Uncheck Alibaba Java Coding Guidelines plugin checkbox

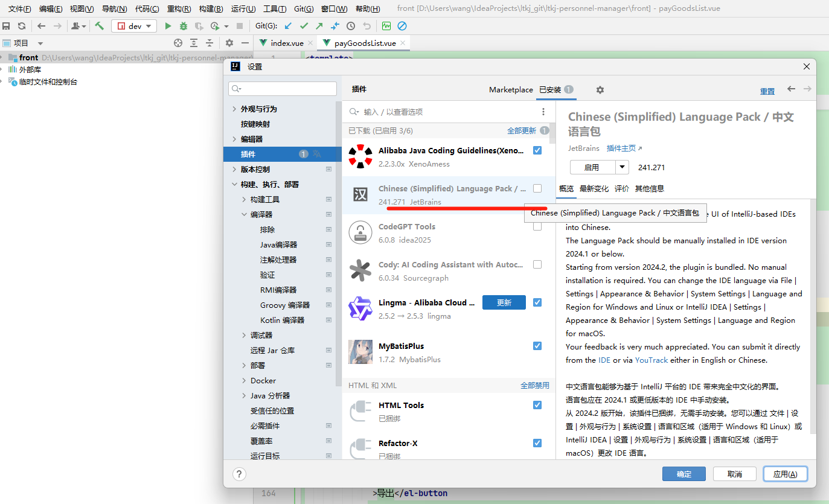pos(537,150)
